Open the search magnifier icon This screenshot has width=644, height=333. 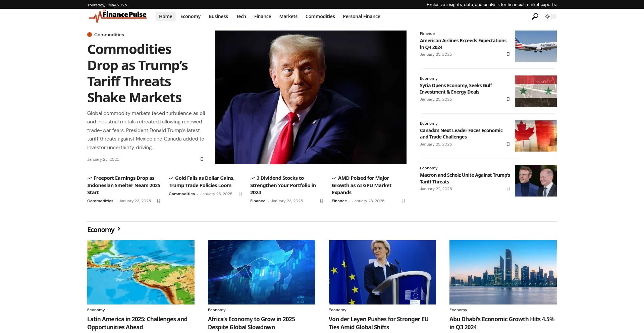coord(535,16)
